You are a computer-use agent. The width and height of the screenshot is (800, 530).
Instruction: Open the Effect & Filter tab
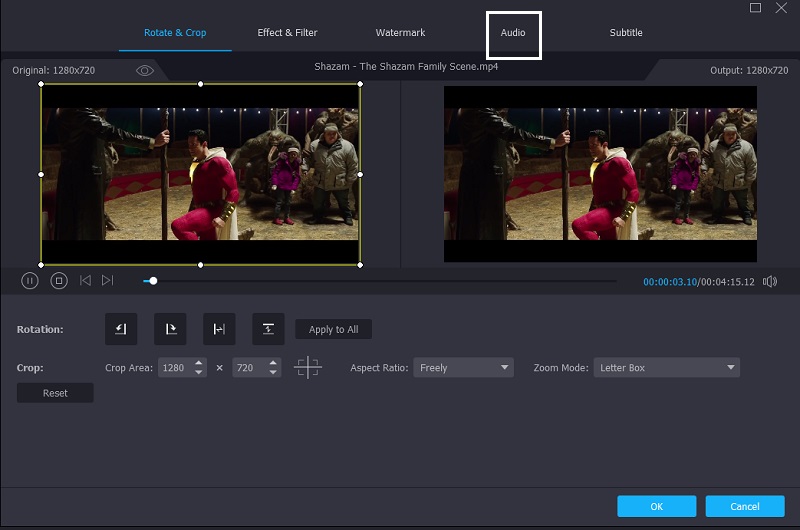pyautogui.click(x=287, y=33)
